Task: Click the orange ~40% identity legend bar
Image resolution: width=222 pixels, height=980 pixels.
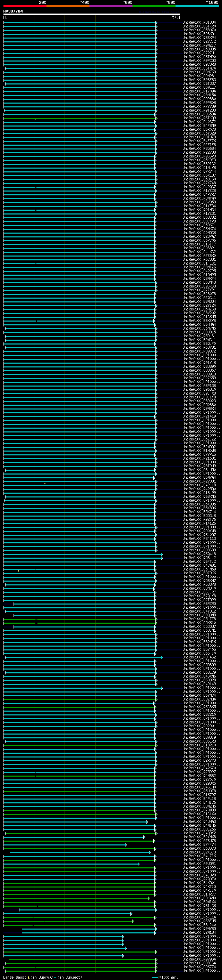Action: (68, 7)
